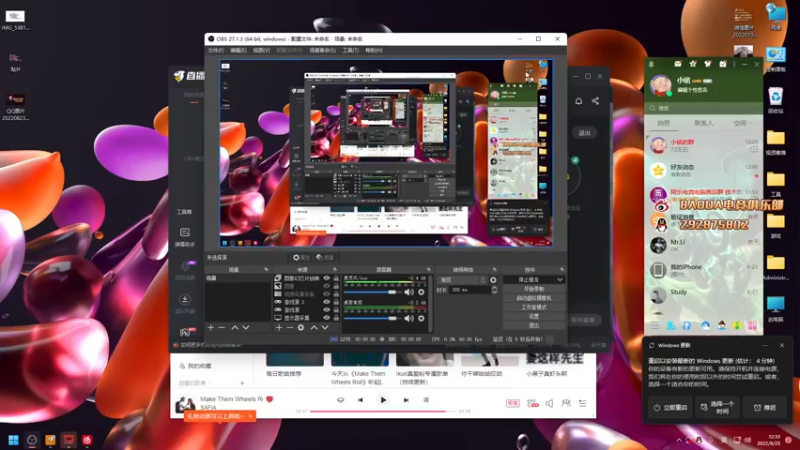Open the 编辑(E) menu in OBS

pyautogui.click(x=238, y=51)
